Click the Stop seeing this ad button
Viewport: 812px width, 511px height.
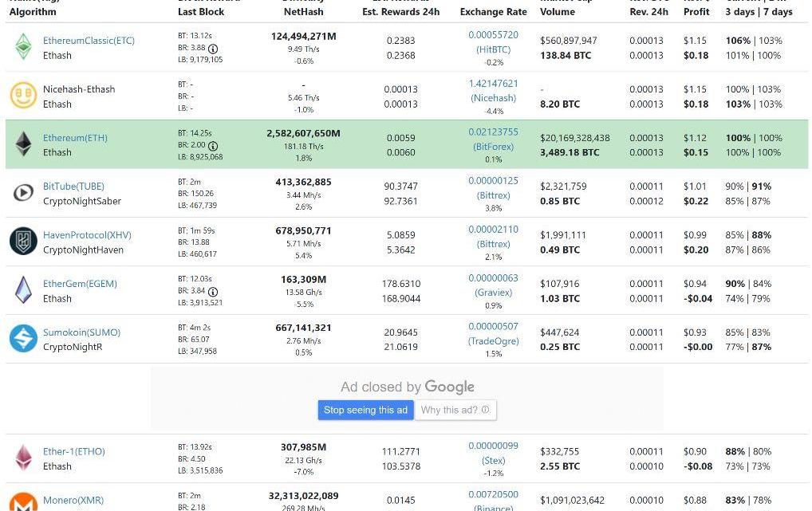(365, 410)
